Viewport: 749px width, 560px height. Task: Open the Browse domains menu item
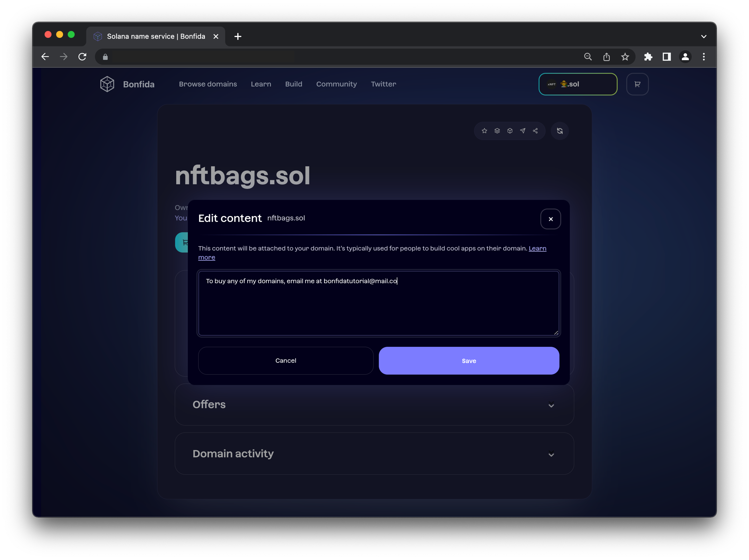[x=208, y=84]
